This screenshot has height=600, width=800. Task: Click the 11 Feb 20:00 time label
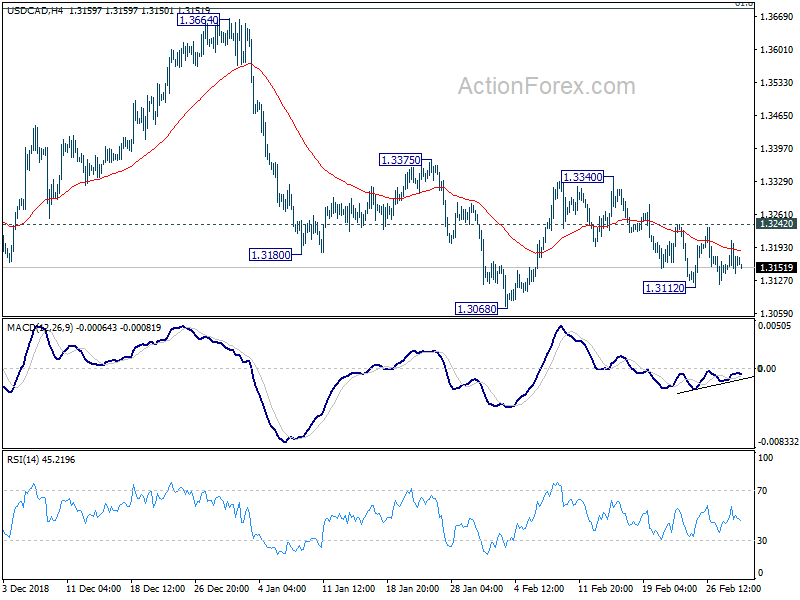click(x=606, y=588)
